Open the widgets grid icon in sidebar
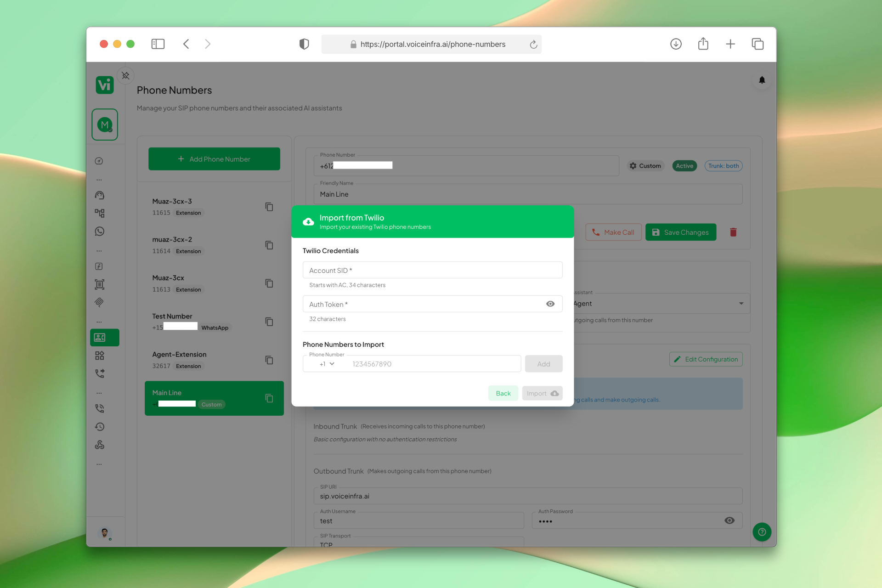The width and height of the screenshot is (882, 588). 99,356
